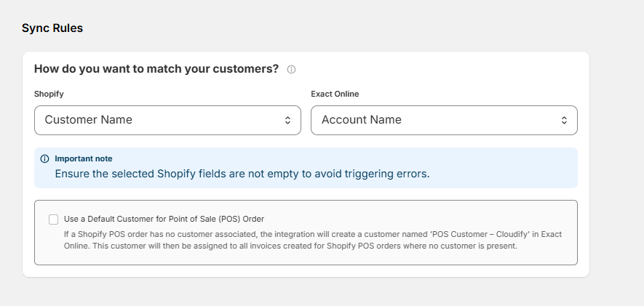Click the 'Account Name' selected value text
This screenshot has width=644, height=306.
tap(362, 120)
